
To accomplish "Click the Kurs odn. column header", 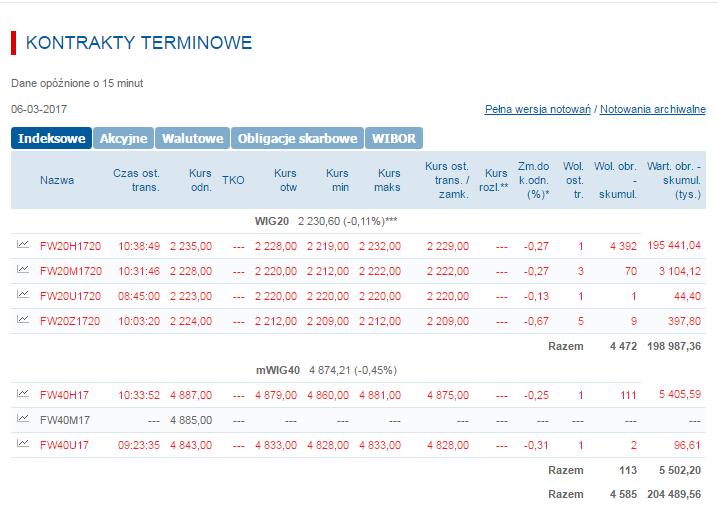I will 201,180.
